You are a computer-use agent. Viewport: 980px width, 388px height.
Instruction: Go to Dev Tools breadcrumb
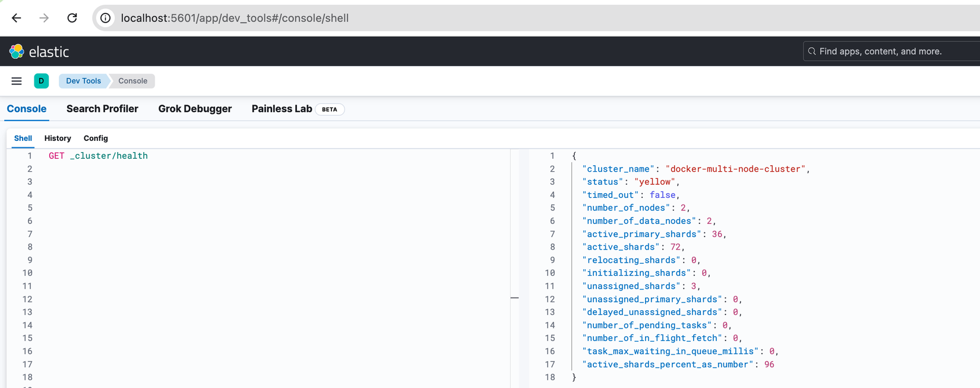(83, 81)
